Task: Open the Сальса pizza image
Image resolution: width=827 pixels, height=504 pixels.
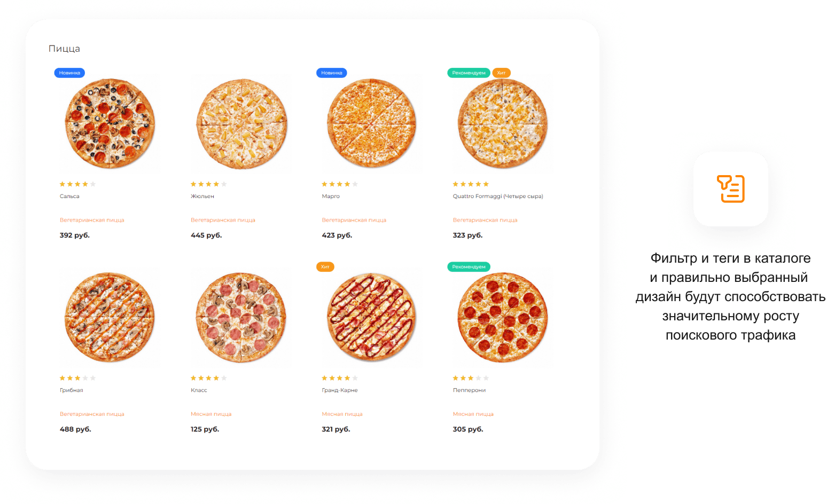Action: tap(110, 124)
